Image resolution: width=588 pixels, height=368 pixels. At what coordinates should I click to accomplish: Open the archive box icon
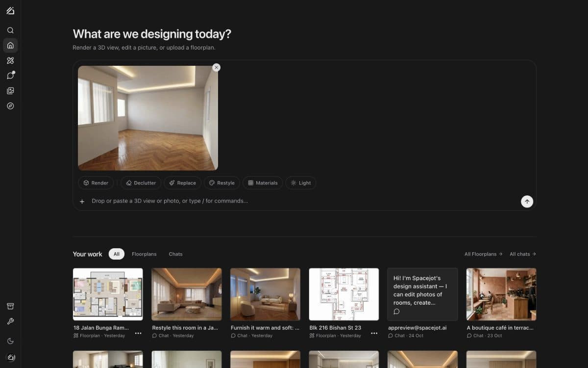[10, 306]
